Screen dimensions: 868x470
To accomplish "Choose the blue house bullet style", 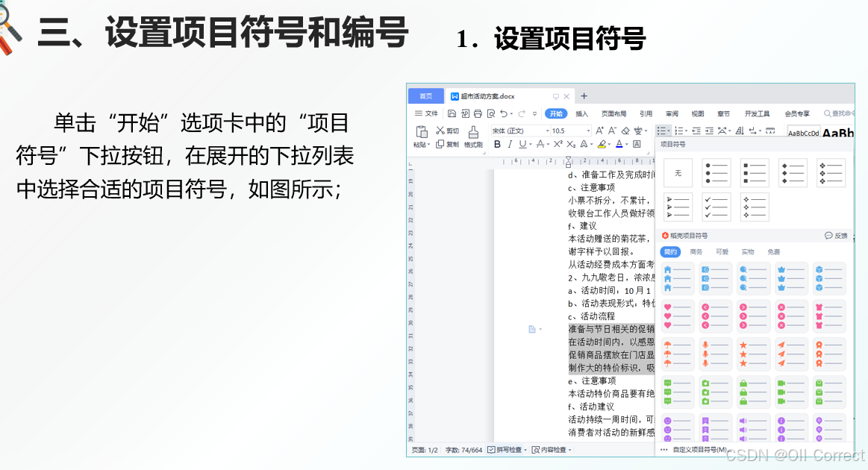I will pyautogui.click(x=678, y=278).
